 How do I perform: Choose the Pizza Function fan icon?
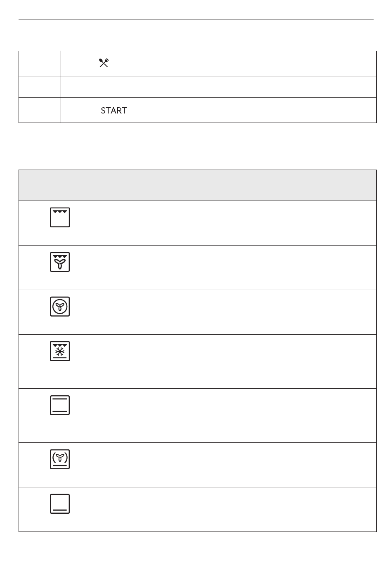60,459
